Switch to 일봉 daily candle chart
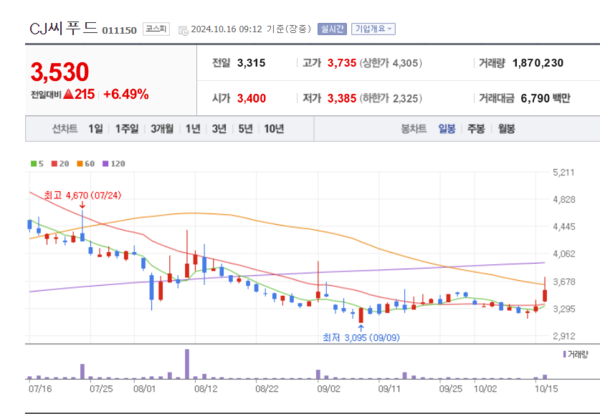This screenshot has height=414, width=600. [x=447, y=129]
